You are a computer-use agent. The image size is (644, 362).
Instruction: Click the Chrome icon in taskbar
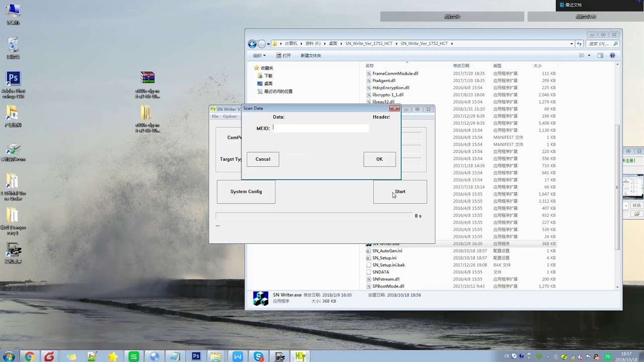[x=30, y=356]
